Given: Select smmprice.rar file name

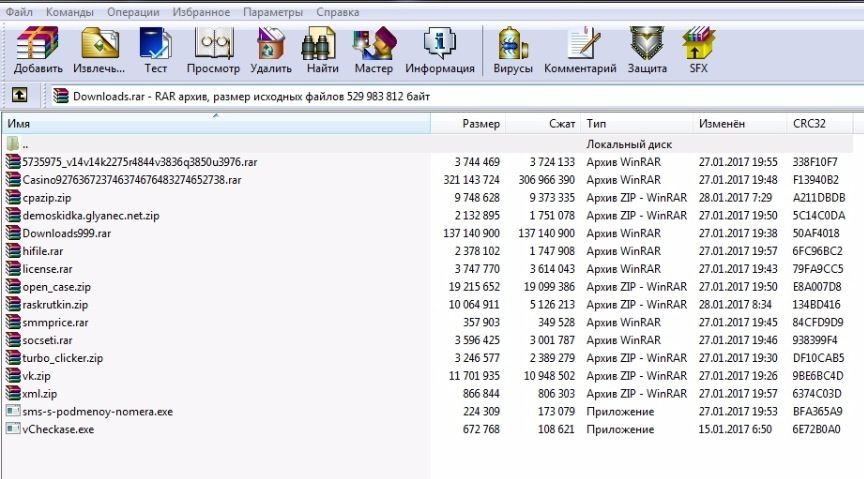Looking at the screenshot, I should tap(55, 322).
